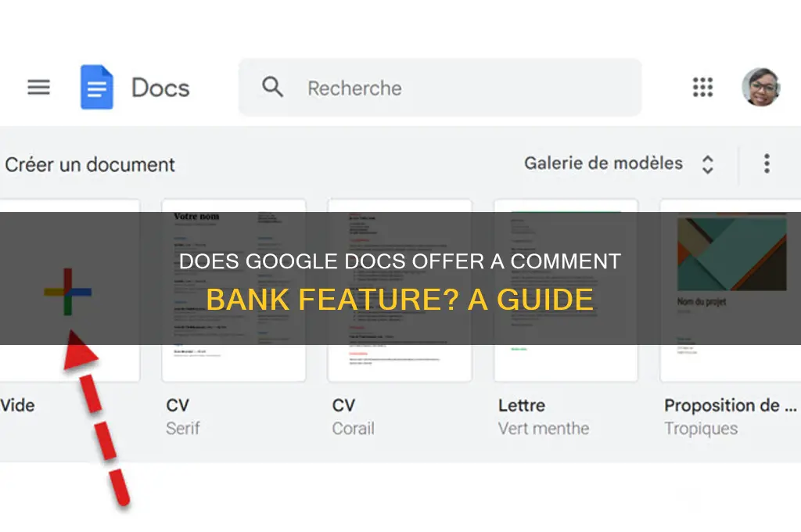
Task: Click the 'Vide' label
Action: [x=17, y=405]
